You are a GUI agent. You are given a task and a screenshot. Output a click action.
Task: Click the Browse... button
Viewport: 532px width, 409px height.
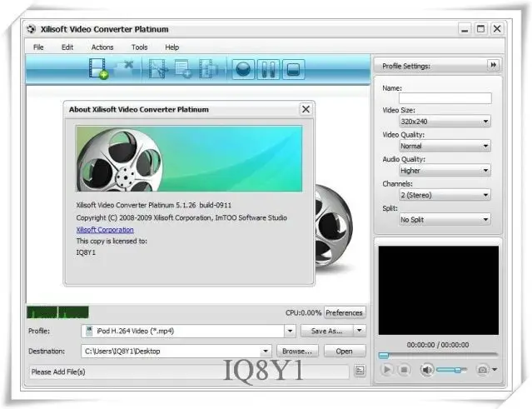(x=297, y=352)
